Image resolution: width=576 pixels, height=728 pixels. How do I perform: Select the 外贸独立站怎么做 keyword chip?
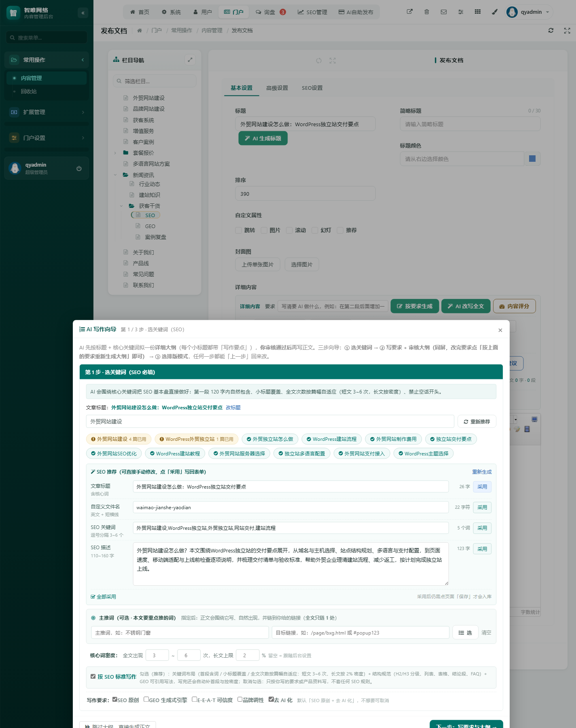[270, 439]
